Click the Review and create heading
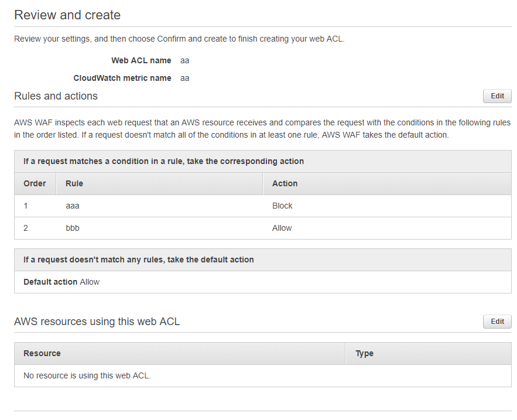Viewport: 517px width, 420px height. [x=67, y=15]
